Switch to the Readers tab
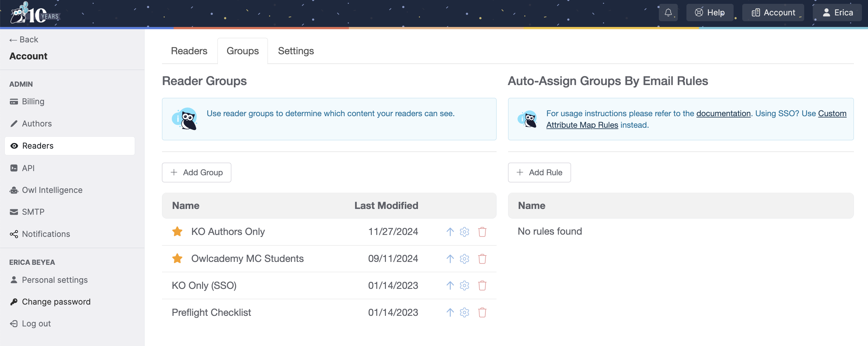The width and height of the screenshot is (868, 346). [189, 51]
